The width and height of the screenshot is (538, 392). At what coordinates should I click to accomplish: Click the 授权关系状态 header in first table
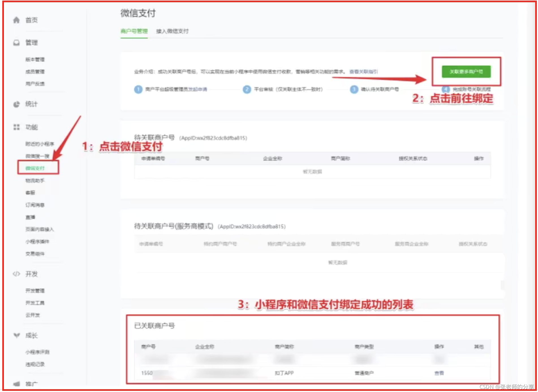[x=413, y=158]
